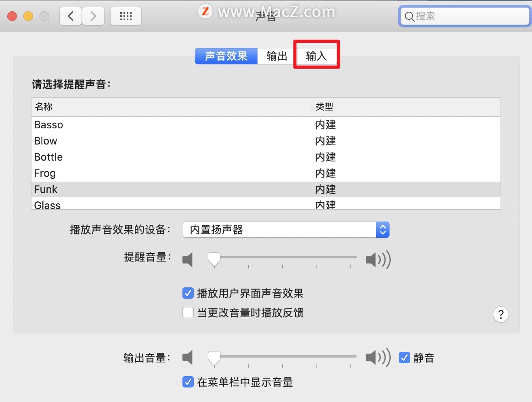The width and height of the screenshot is (532, 402).
Task: Uncheck the 静音 checkbox
Action: click(x=405, y=357)
